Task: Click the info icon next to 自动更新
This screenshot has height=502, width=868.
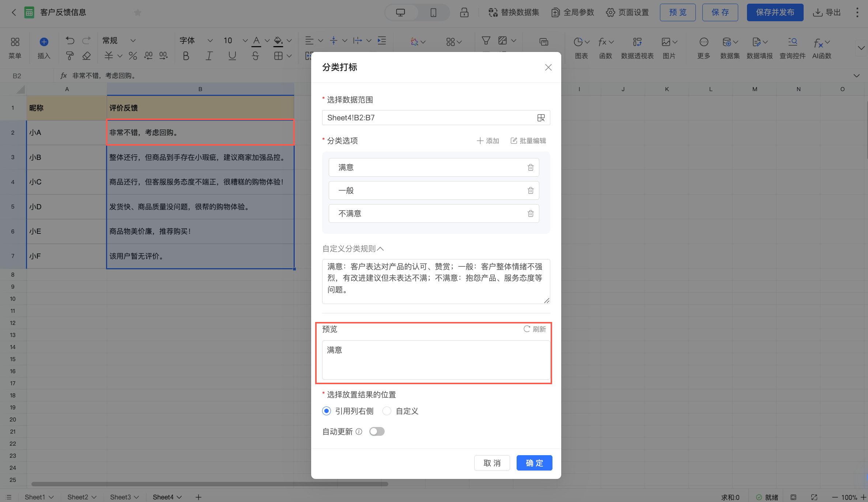Action: point(359,432)
